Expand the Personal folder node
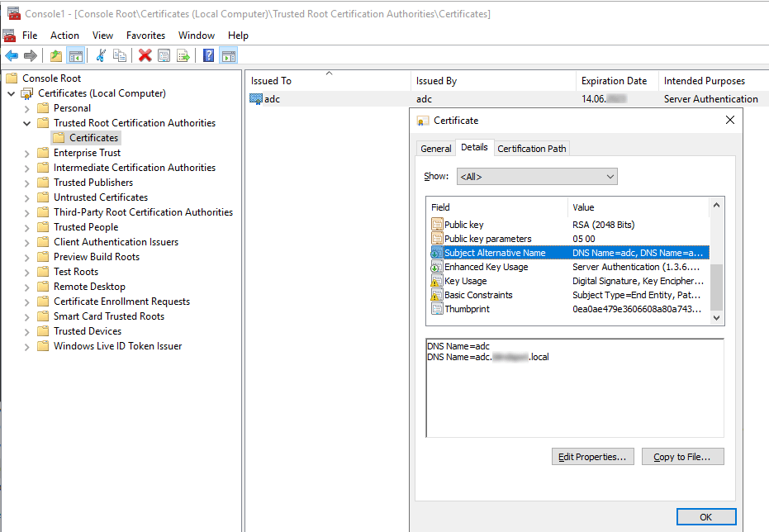 [27, 108]
